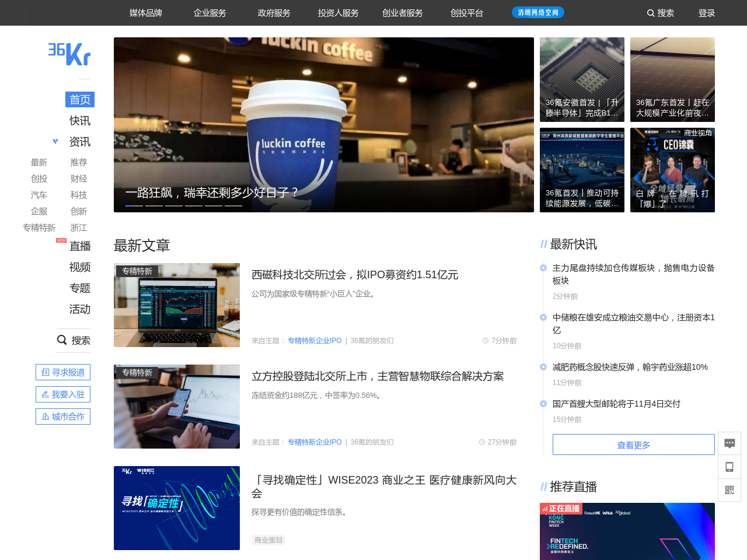747x560 pixels.
Task: Click the search magnifier icon in top bar
Action: [651, 13]
